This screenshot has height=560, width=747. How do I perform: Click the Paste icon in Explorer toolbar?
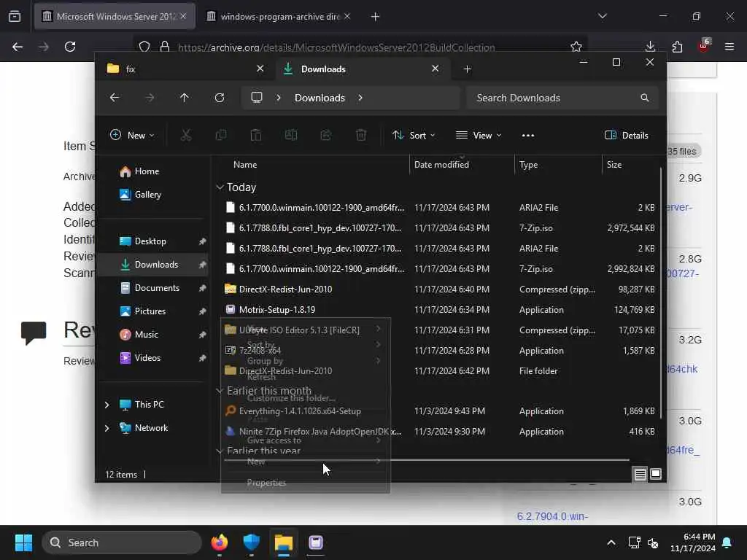[256, 135]
